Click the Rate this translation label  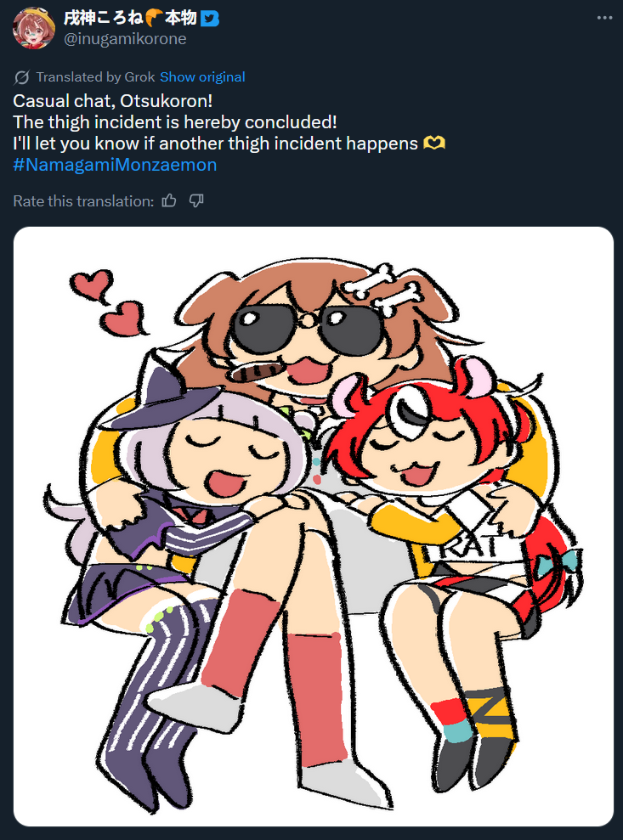83,201
